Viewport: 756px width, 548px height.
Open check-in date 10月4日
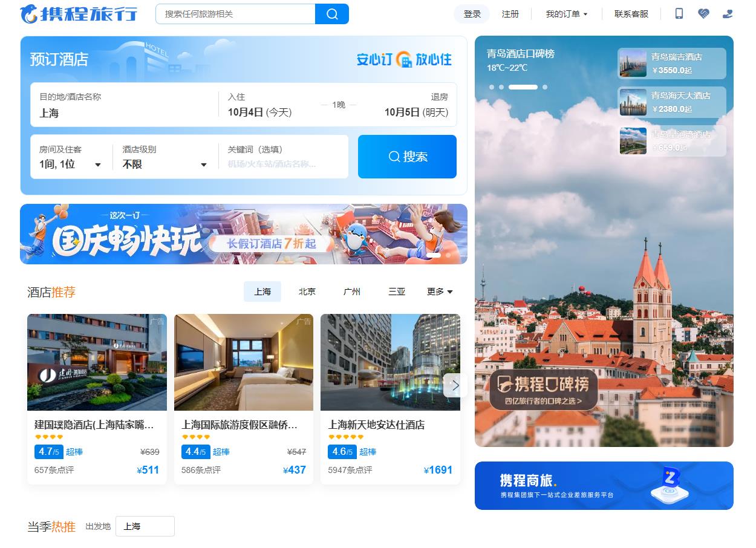coord(260,105)
